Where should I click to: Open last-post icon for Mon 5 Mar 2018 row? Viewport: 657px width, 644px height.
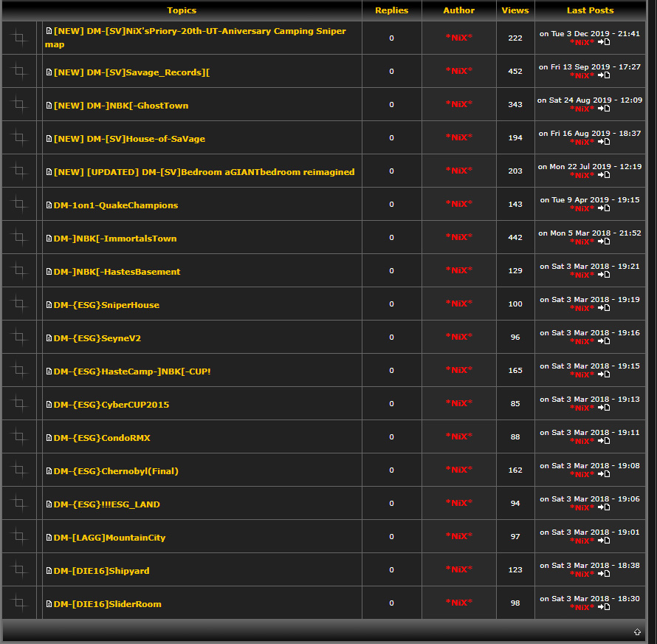click(604, 241)
